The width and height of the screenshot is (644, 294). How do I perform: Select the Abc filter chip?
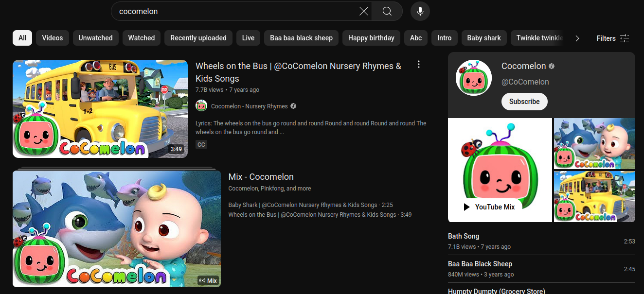(x=416, y=38)
